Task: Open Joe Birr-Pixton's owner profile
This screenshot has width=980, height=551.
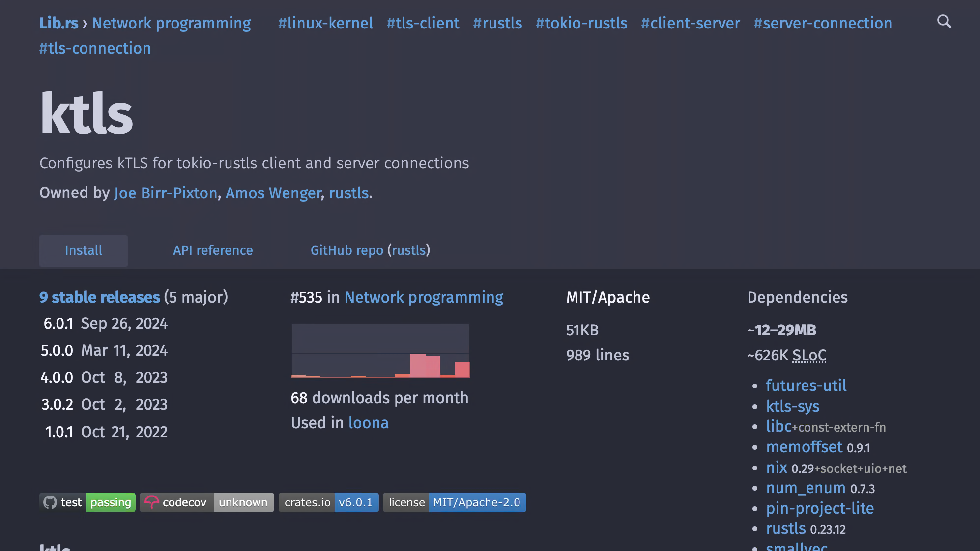Action: click(x=165, y=193)
